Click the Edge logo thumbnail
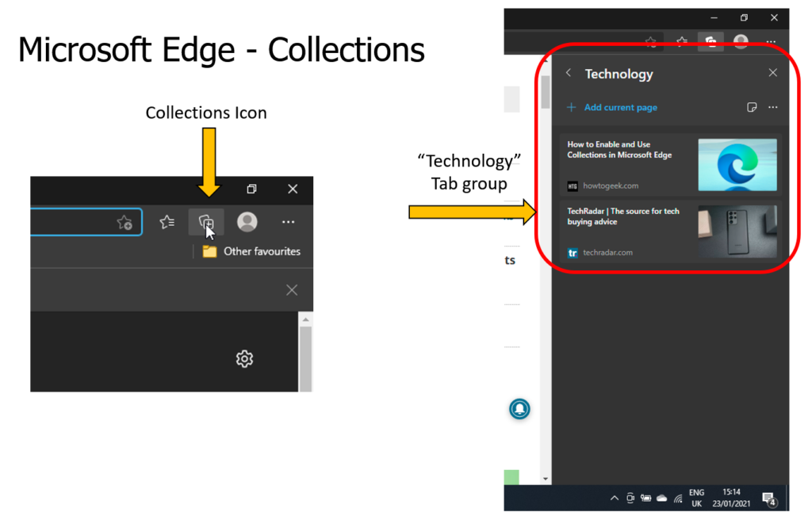 737,165
